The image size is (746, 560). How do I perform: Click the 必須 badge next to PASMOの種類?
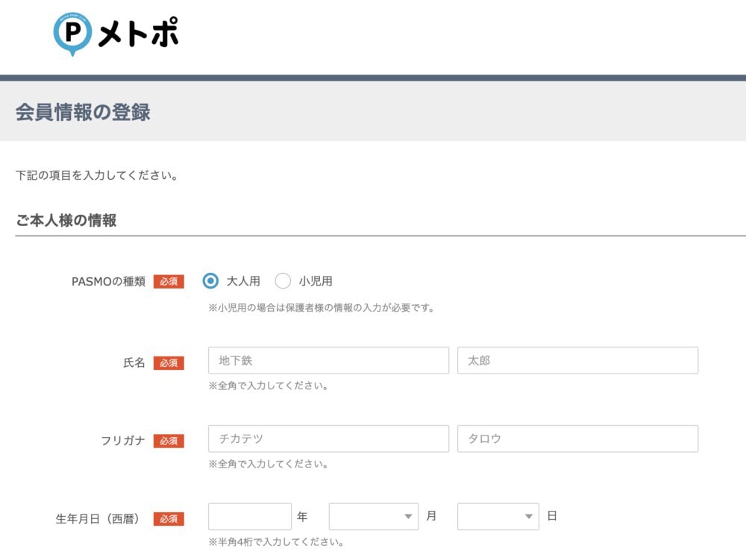pos(169,281)
